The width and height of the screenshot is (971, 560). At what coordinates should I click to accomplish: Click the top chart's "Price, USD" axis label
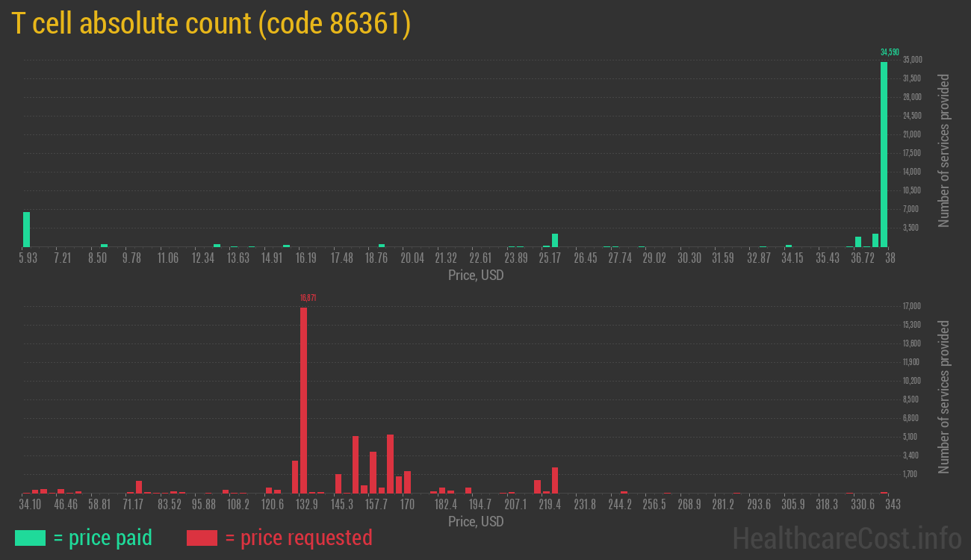point(476,276)
